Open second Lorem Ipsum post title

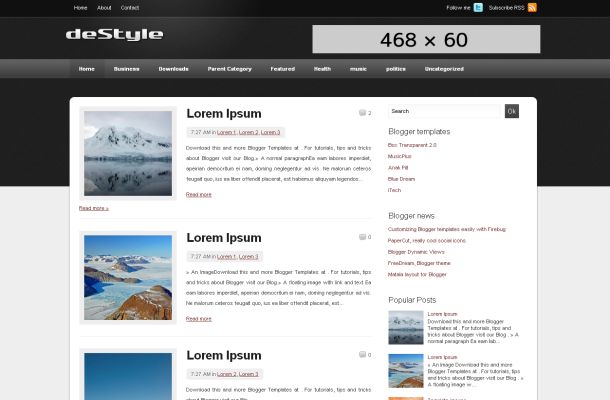[224, 238]
